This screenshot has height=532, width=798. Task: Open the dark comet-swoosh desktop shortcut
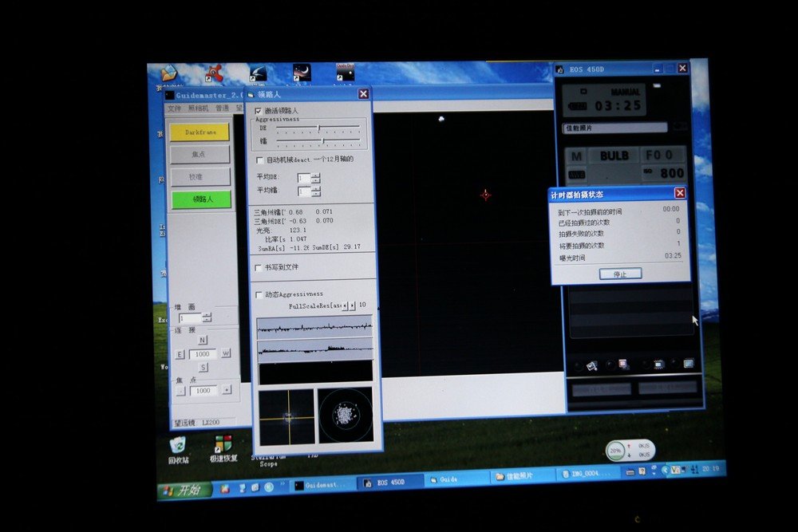(x=258, y=73)
